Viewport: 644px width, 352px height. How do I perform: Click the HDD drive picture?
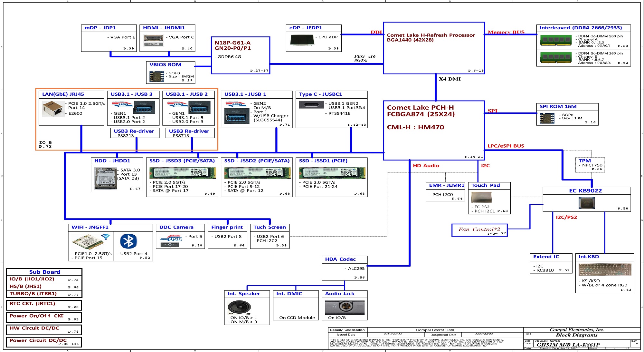coord(105,178)
